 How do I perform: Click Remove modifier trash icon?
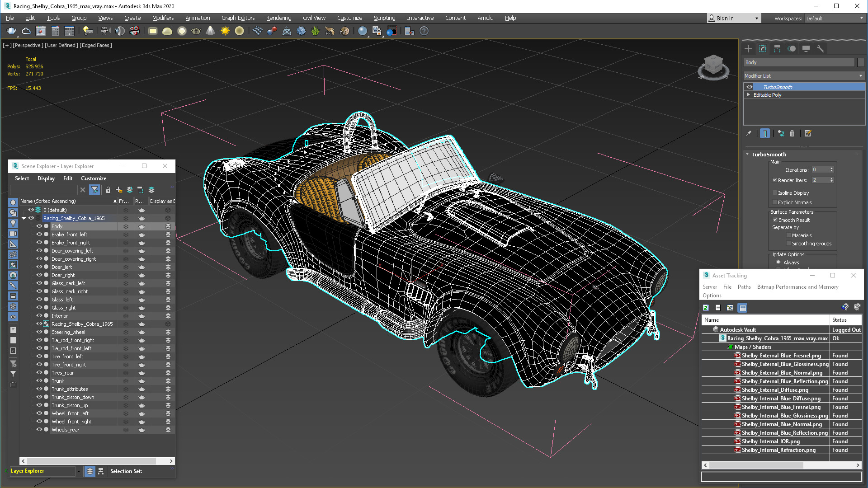[792, 133]
